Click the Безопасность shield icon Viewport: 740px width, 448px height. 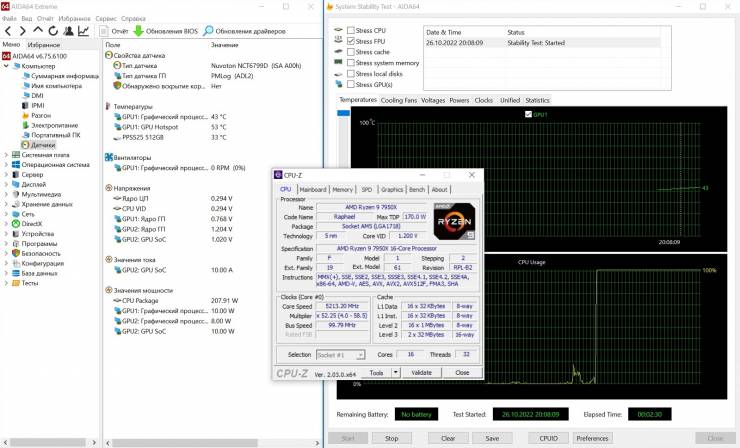click(16, 254)
